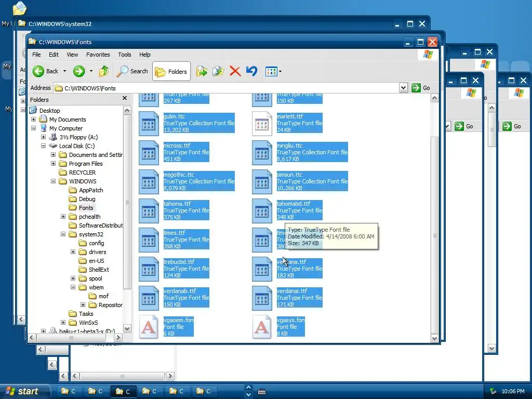Viewport: 532px width, 399px height.
Task: Expand the drivers folder node
Action: click(x=73, y=252)
